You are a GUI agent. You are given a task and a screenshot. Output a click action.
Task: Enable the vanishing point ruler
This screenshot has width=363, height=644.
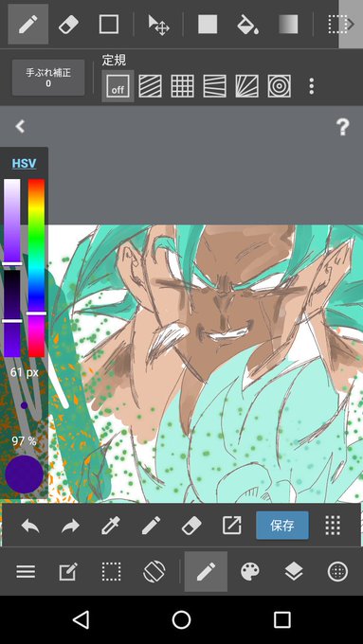pyautogui.click(x=214, y=86)
